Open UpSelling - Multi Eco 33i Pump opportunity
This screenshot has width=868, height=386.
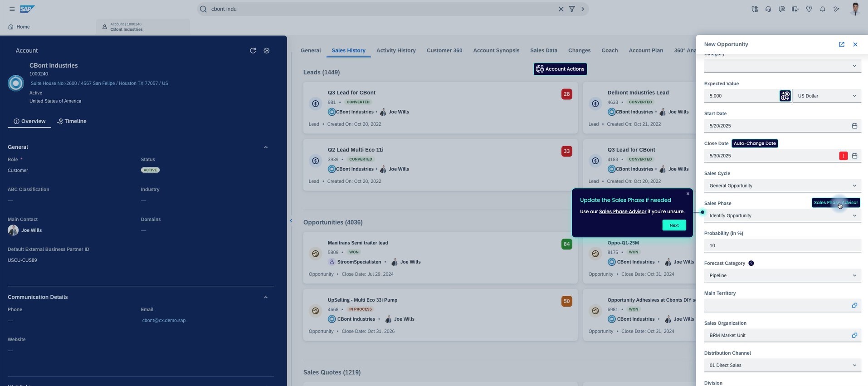tap(440, 315)
